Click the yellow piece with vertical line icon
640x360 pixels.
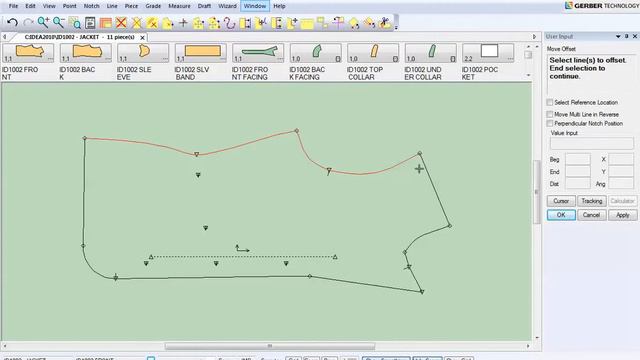tap(276, 23)
